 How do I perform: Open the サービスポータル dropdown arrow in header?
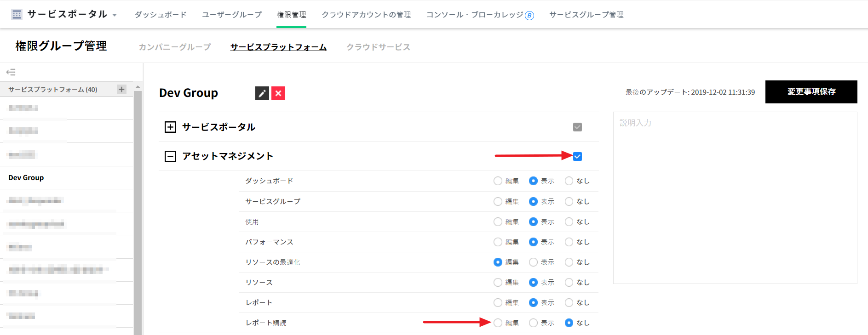[115, 15]
